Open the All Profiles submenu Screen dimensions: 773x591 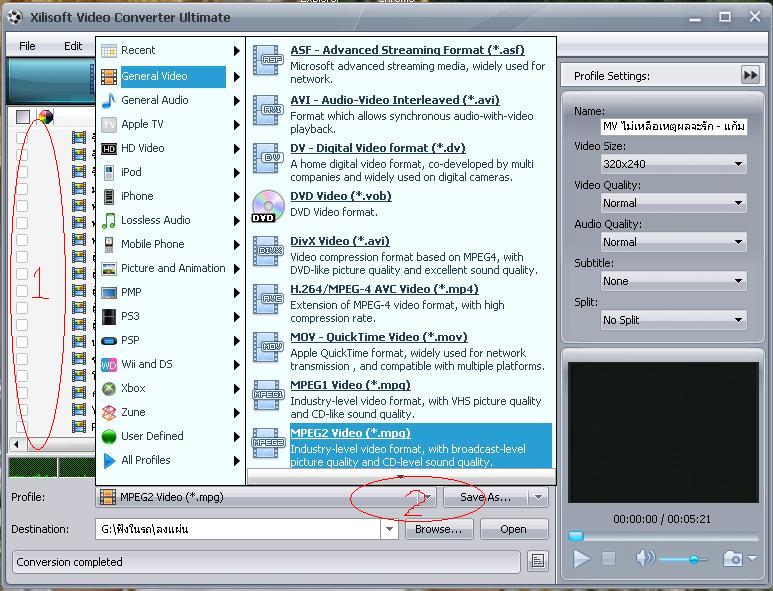point(170,460)
